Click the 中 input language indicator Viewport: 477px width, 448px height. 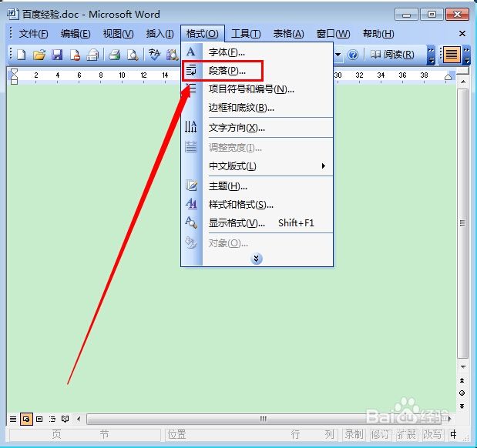(x=453, y=435)
